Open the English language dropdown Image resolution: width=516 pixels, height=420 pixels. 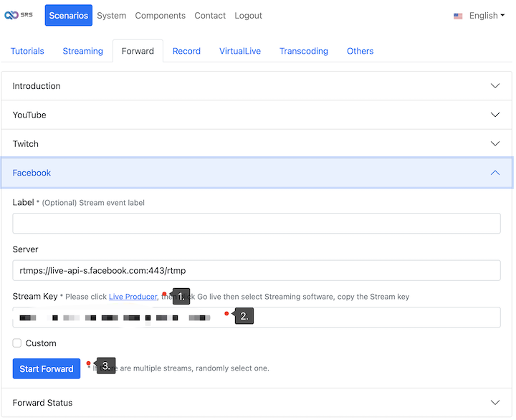pos(487,16)
